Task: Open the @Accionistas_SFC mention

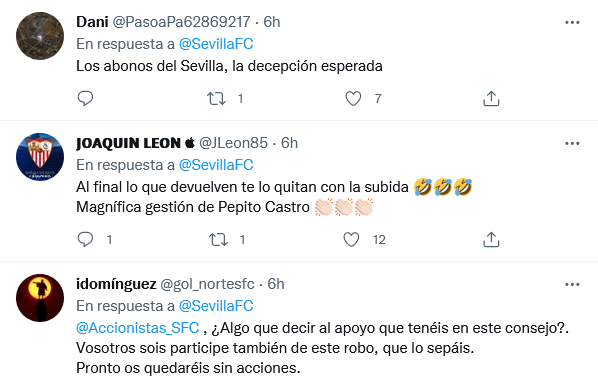Action: tap(138, 328)
